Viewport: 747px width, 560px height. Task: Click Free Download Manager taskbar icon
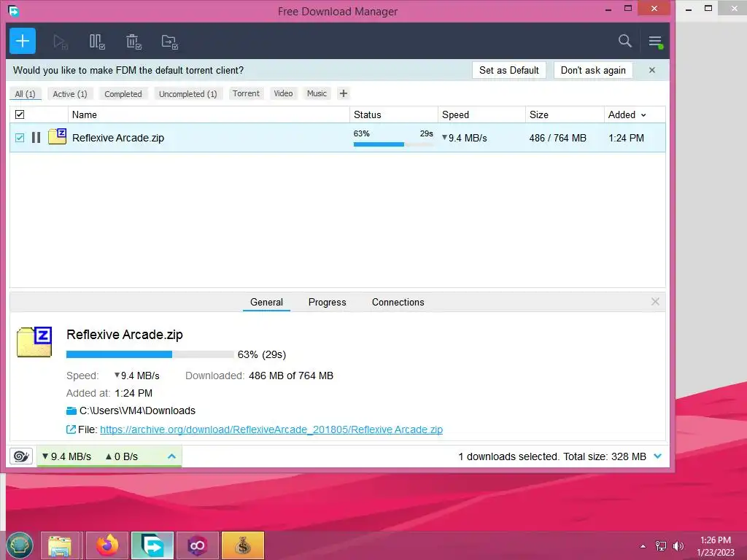tap(152, 545)
